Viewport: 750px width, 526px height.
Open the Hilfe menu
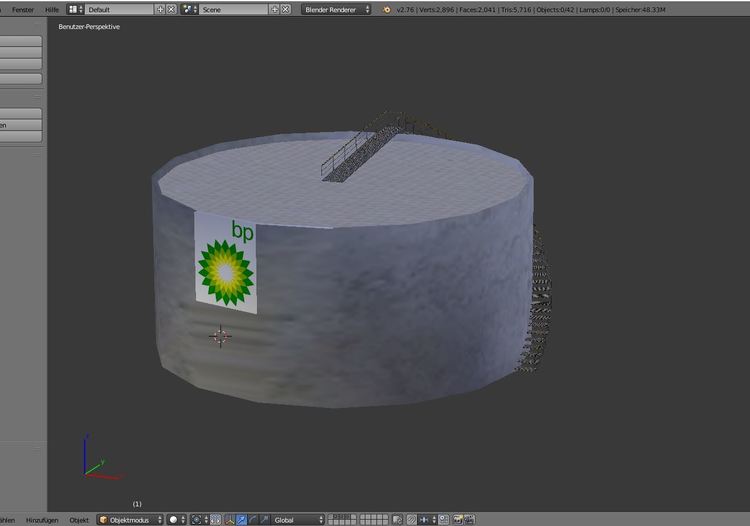point(52,10)
